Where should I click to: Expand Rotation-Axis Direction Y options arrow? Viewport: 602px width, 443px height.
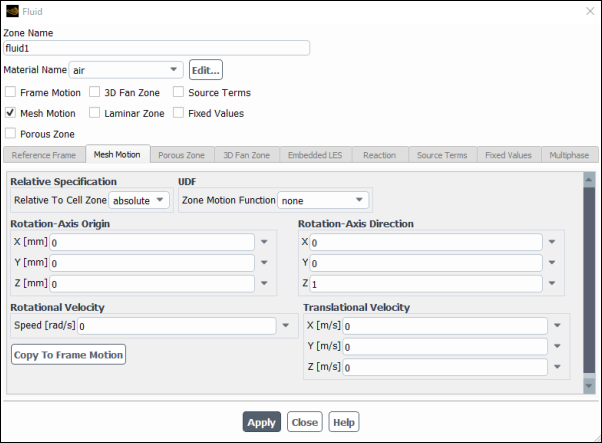[x=552, y=263]
